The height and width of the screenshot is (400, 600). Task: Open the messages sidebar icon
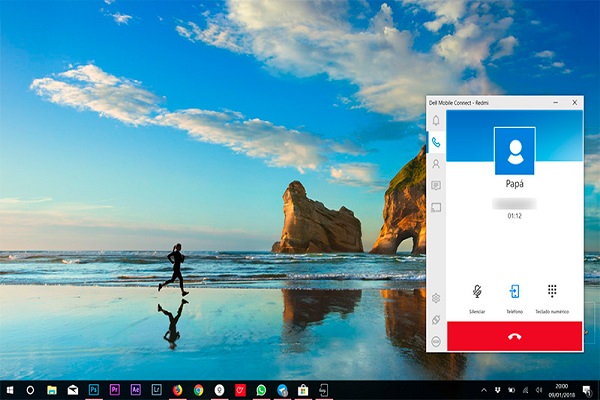pyautogui.click(x=436, y=186)
